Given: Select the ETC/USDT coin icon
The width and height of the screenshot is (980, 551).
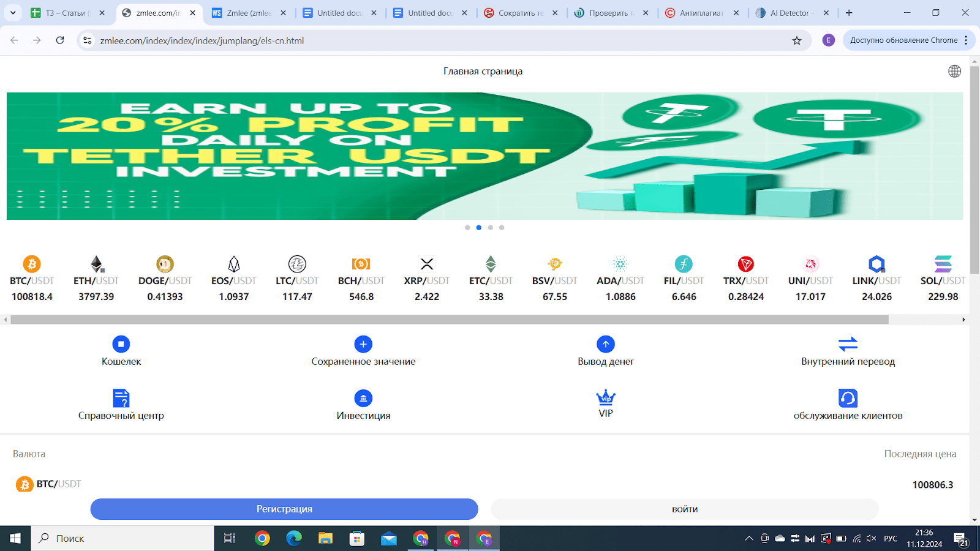Looking at the screenshot, I should (491, 264).
